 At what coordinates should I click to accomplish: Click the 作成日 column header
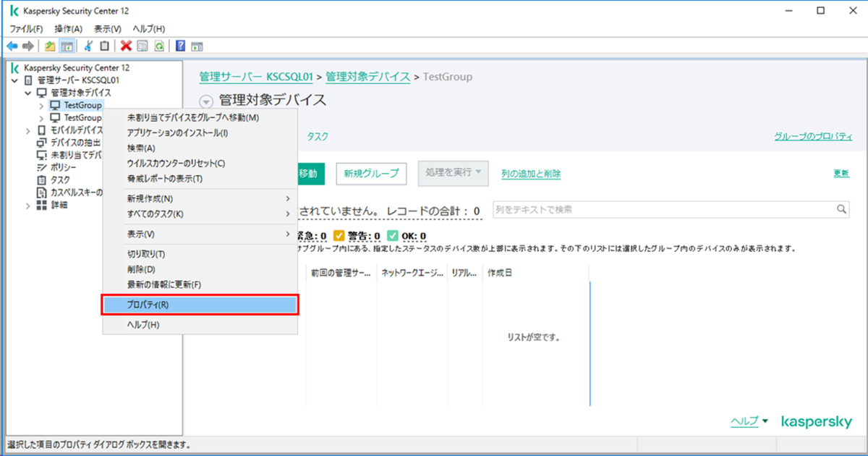[535, 273]
